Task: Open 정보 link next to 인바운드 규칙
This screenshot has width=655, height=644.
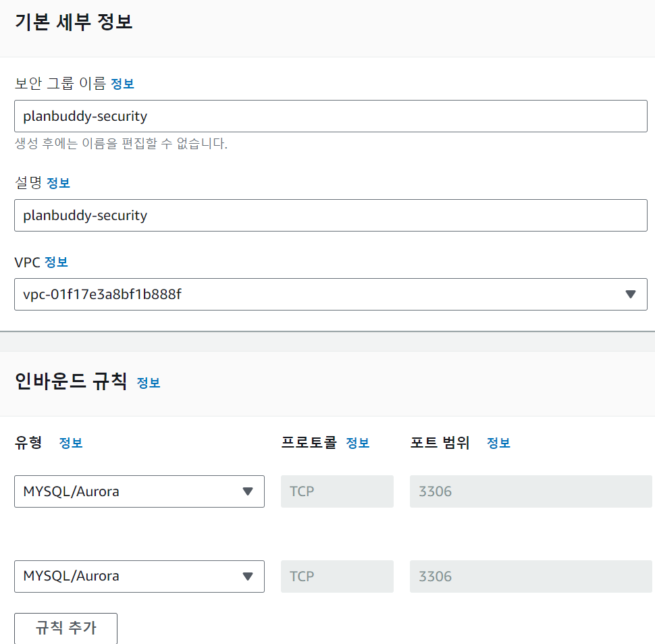Action: (149, 383)
